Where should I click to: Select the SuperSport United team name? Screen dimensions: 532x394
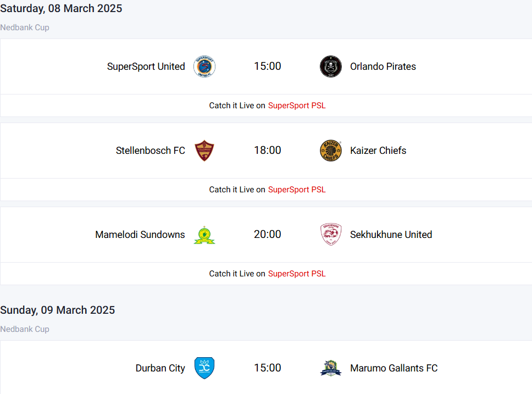(x=146, y=66)
